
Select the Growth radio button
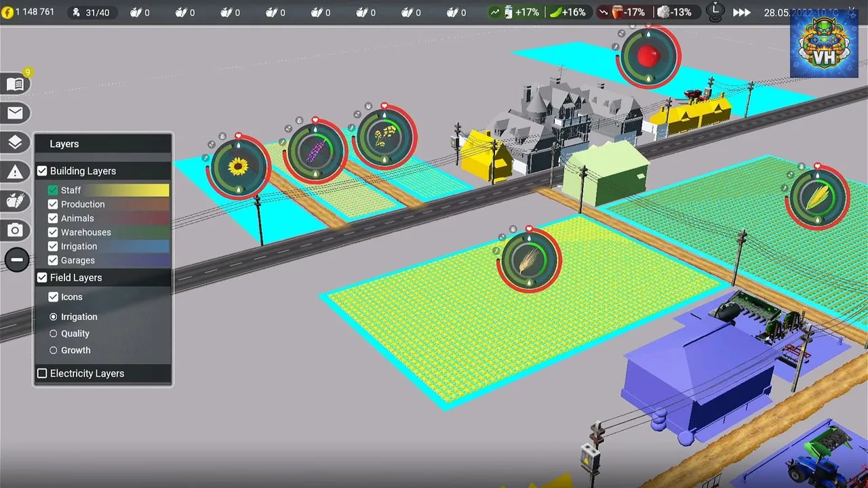point(54,350)
